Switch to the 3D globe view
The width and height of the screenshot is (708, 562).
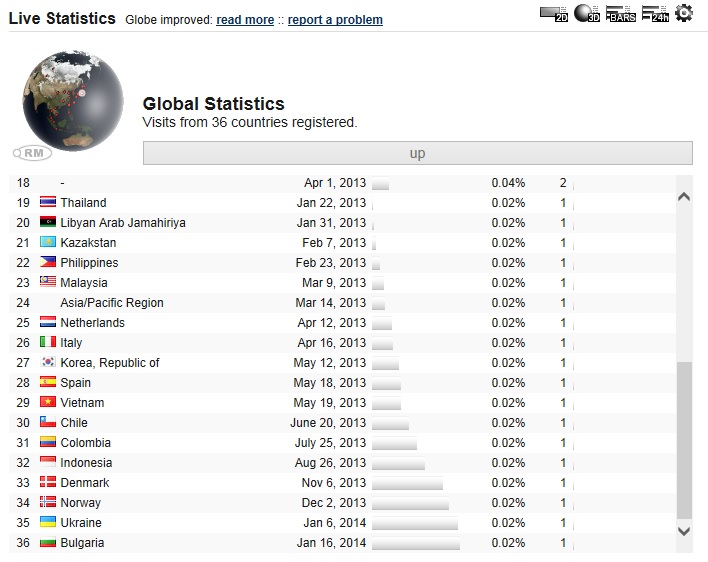(x=588, y=14)
